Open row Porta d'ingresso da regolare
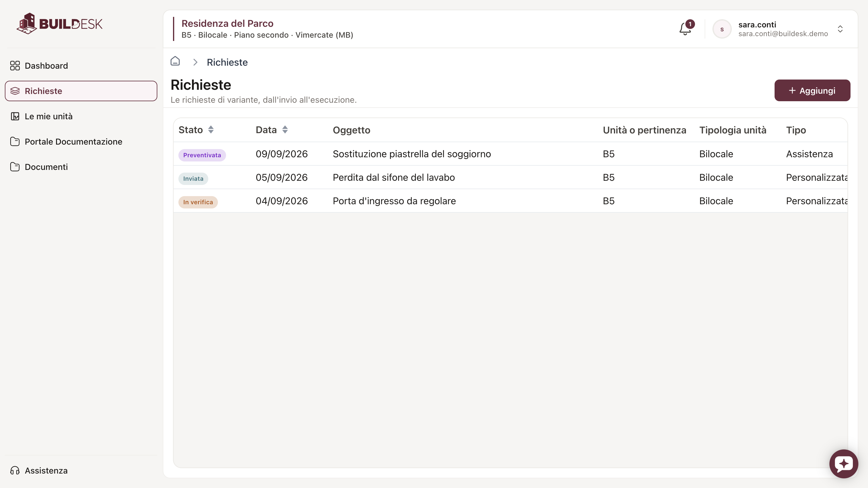Screen dimensions: 868x488 pos(510,201)
